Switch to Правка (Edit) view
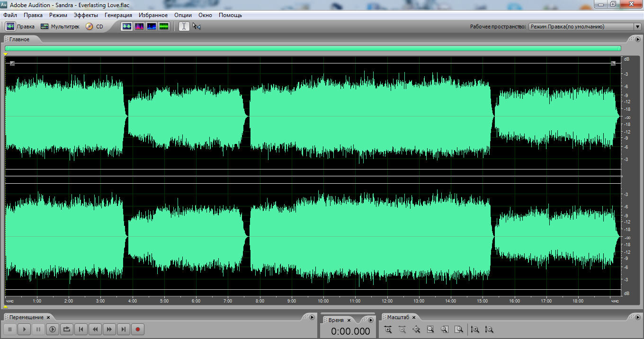Viewport: 644px width, 339px height. pos(20,27)
